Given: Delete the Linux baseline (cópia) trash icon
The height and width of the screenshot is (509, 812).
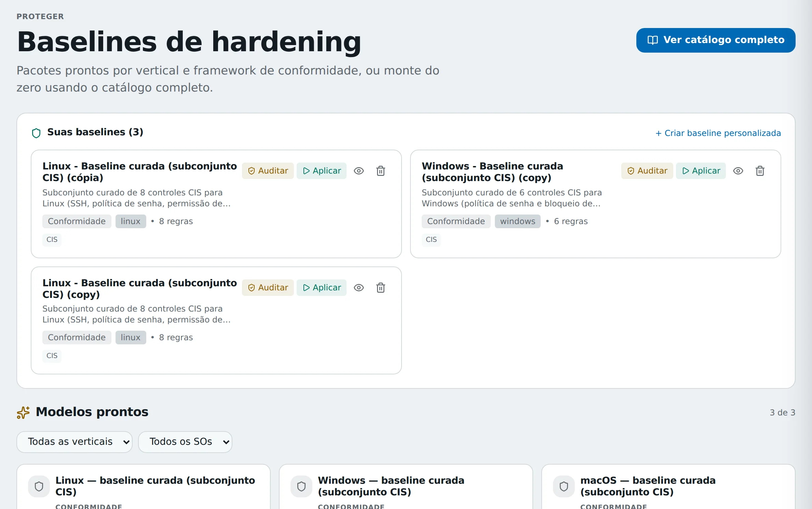Looking at the screenshot, I should tap(381, 171).
